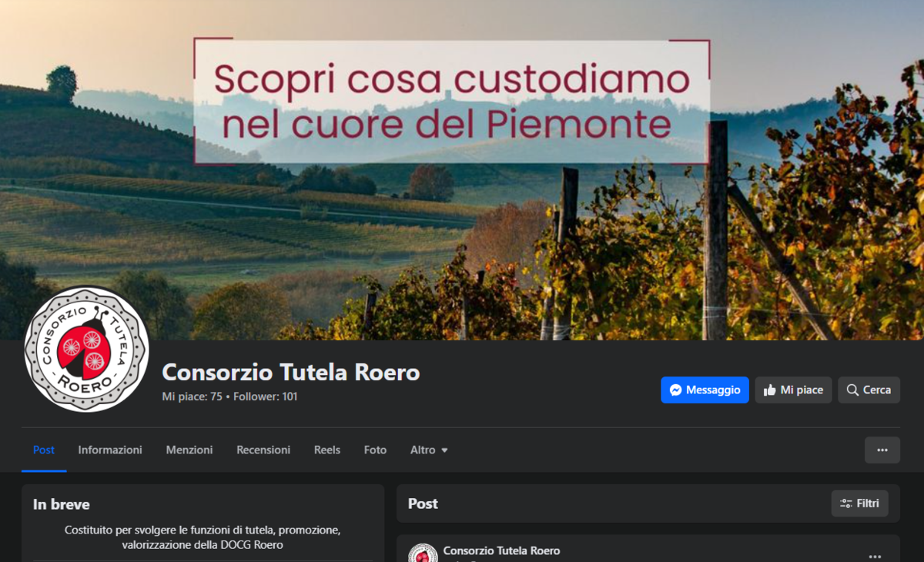Open the Consorzio Tutela Roero profile picture
Screen dimensions: 924x562
(x=86, y=349)
